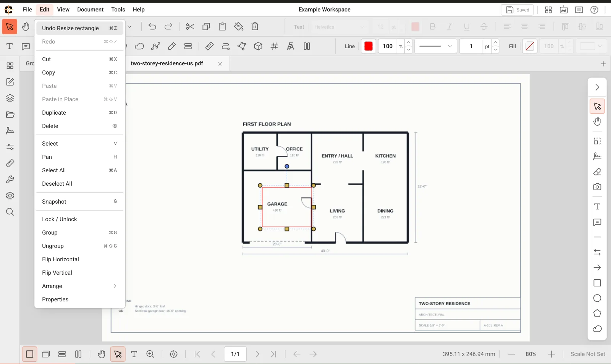Image resolution: width=611 pixels, height=364 pixels.
Task: Open Settings gear in left sidebar
Action: 10,196
